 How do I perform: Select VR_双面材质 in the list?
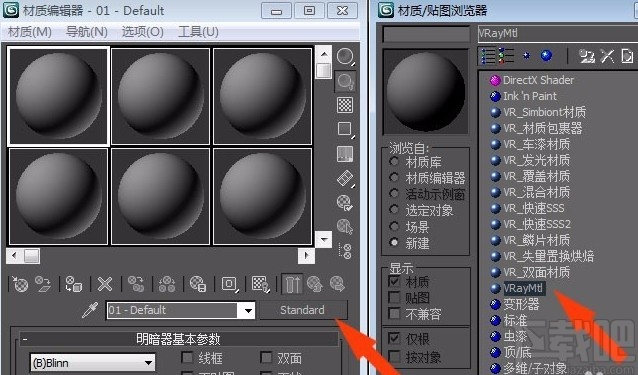pyautogui.click(x=537, y=272)
